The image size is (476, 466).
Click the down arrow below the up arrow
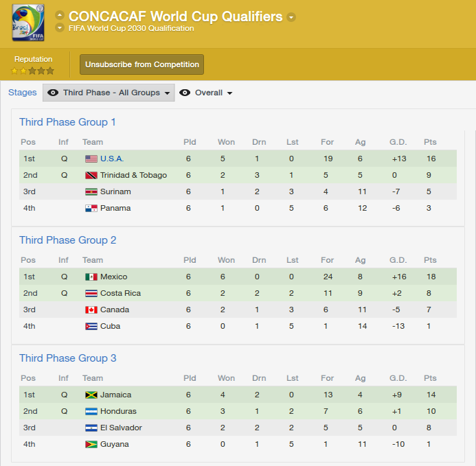60,28
